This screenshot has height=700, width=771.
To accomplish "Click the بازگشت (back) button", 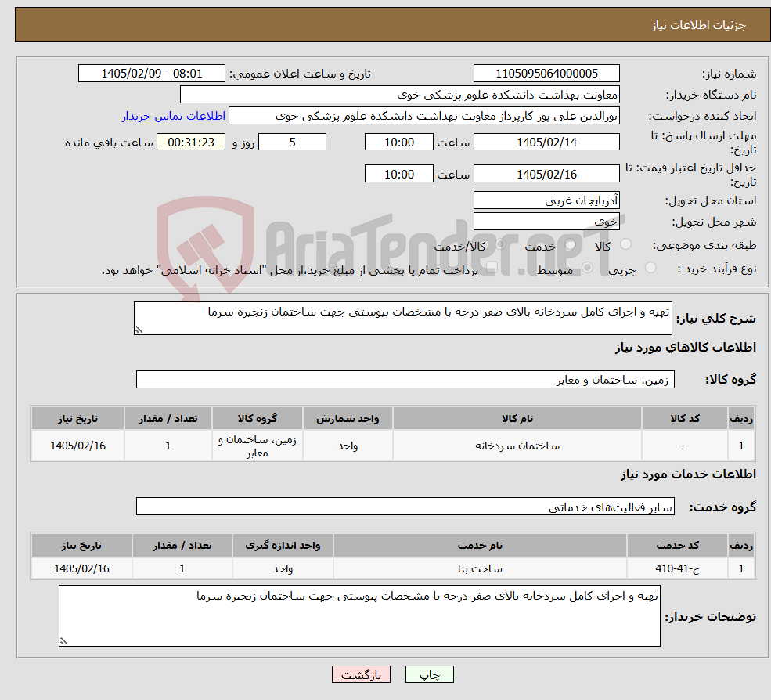I will pyautogui.click(x=361, y=674).
